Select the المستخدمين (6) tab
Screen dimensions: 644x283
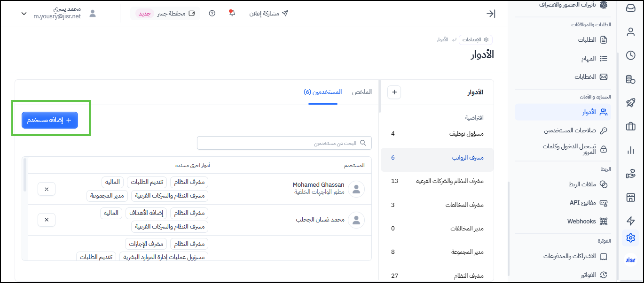[x=323, y=92]
